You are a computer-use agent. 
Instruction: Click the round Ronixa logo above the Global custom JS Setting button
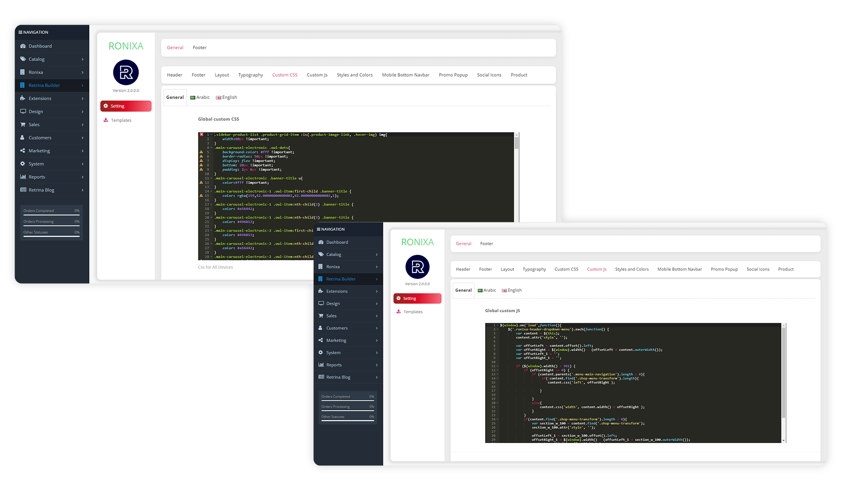tap(417, 267)
